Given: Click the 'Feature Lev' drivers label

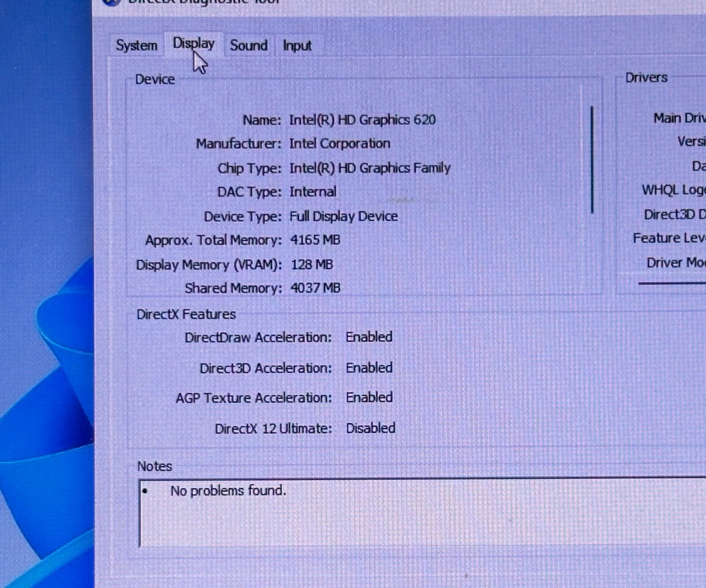Looking at the screenshot, I should pyautogui.click(x=669, y=238).
